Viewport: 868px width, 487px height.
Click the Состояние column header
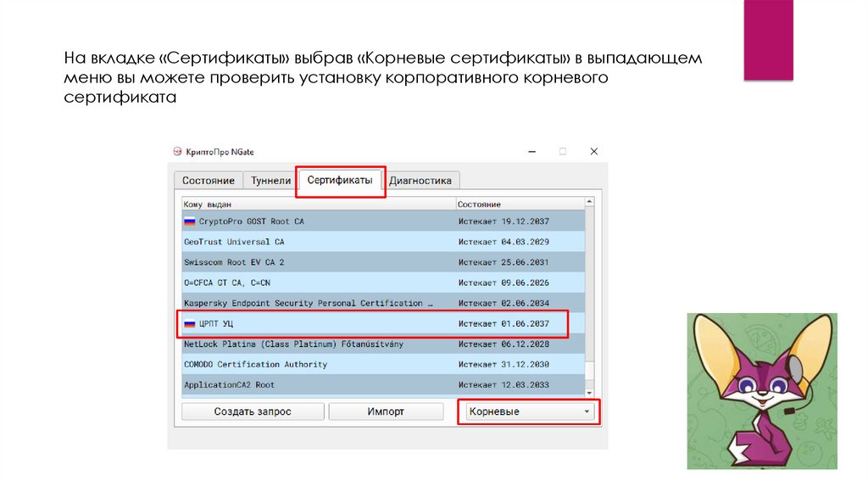(x=520, y=204)
